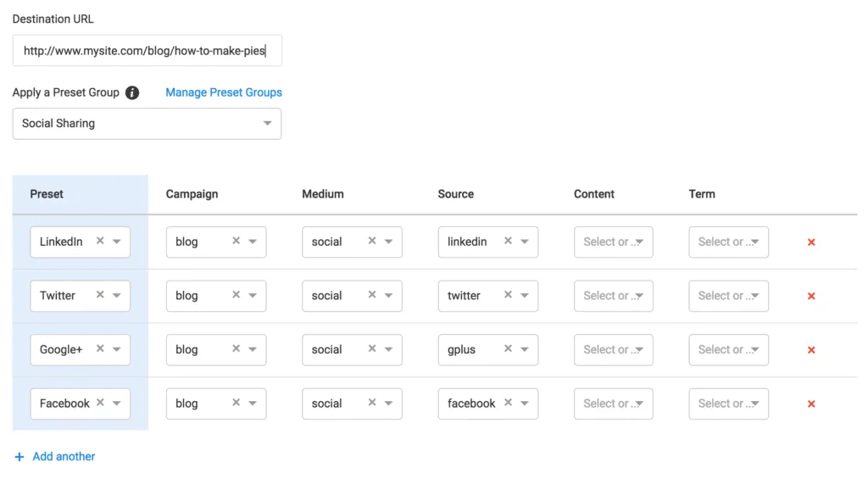The image size is (868, 479).
Task: Click into the Destination URL field
Action: 147,51
